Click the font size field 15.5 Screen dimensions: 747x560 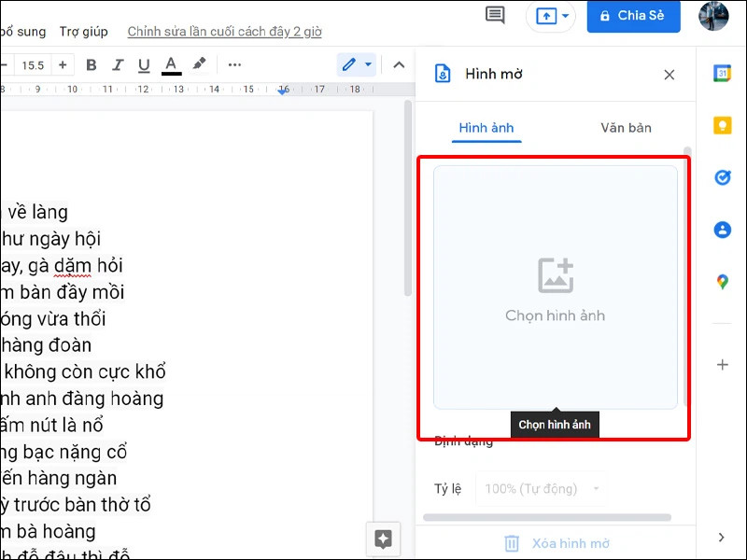(x=33, y=65)
